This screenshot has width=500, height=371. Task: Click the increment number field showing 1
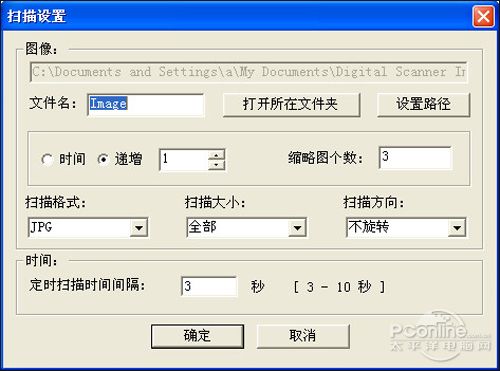click(184, 160)
